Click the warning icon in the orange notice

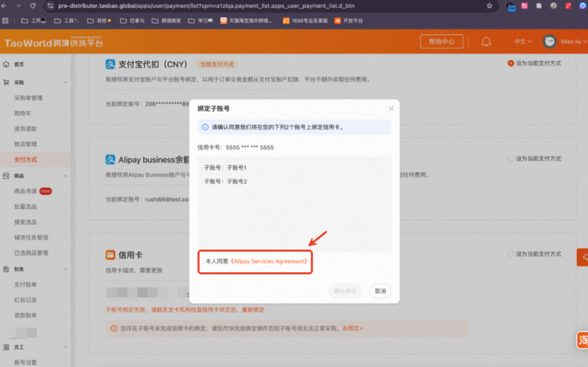coord(114,328)
